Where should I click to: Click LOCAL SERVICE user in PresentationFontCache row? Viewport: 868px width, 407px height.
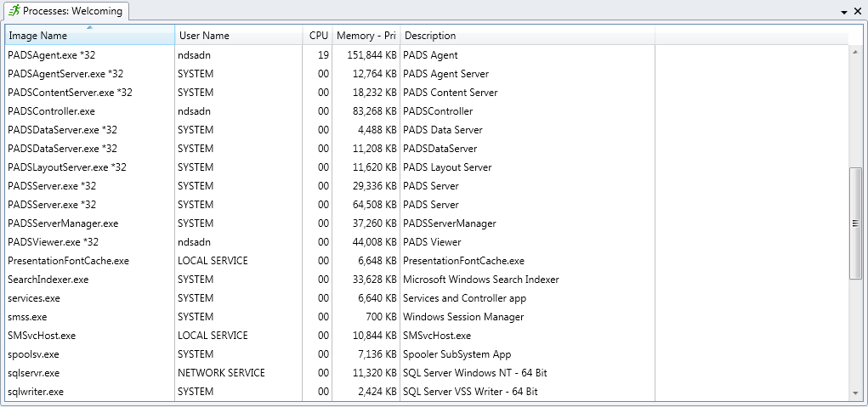point(213,261)
